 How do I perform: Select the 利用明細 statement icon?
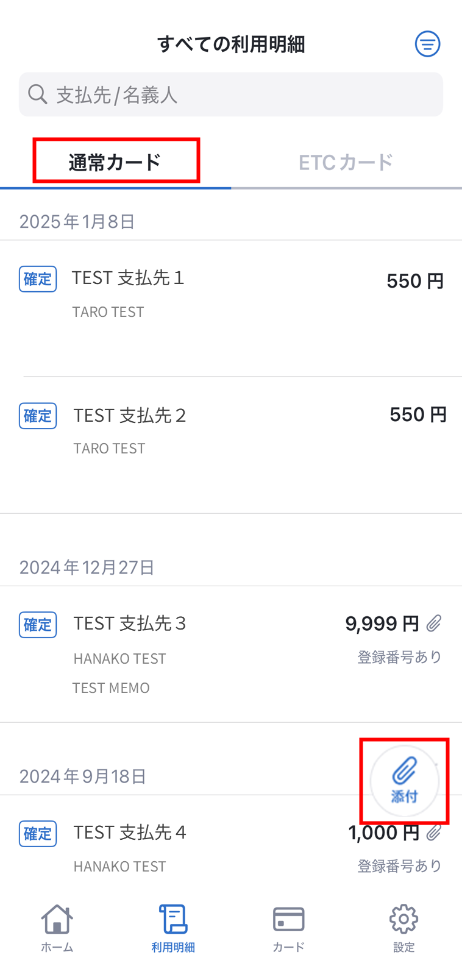pyautogui.click(x=173, y=928)
